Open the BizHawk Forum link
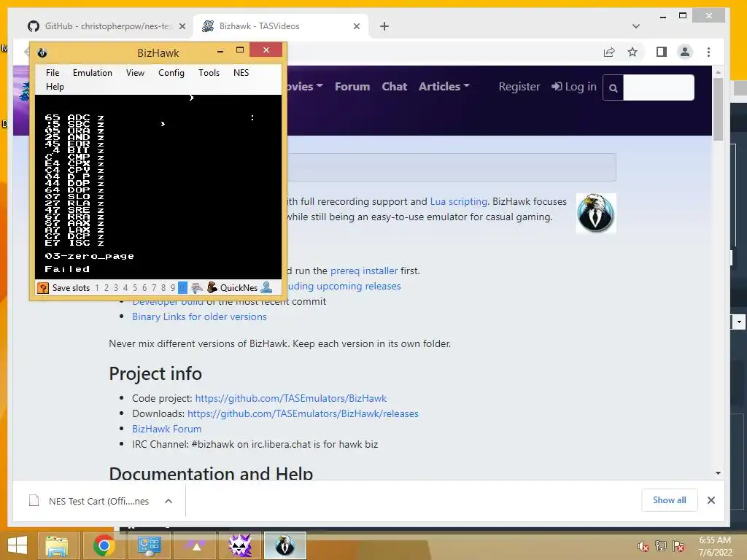This screenshot has width=747, height=560. 167,429
